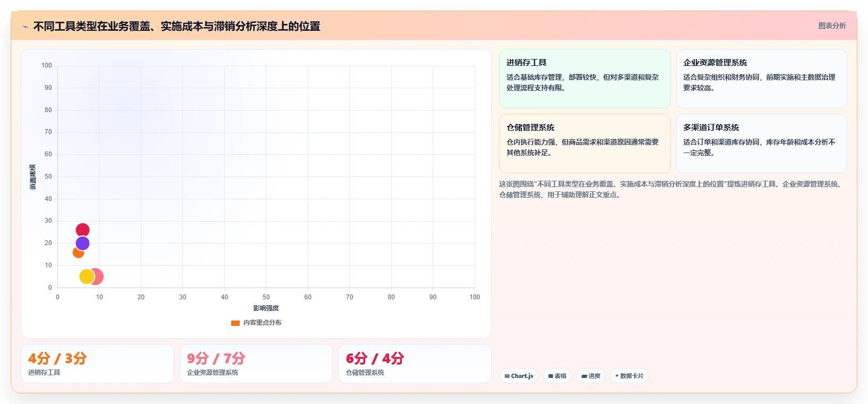
Task: Click the yellow bubble in the scatter chart
Action: [x=87, y=276]
